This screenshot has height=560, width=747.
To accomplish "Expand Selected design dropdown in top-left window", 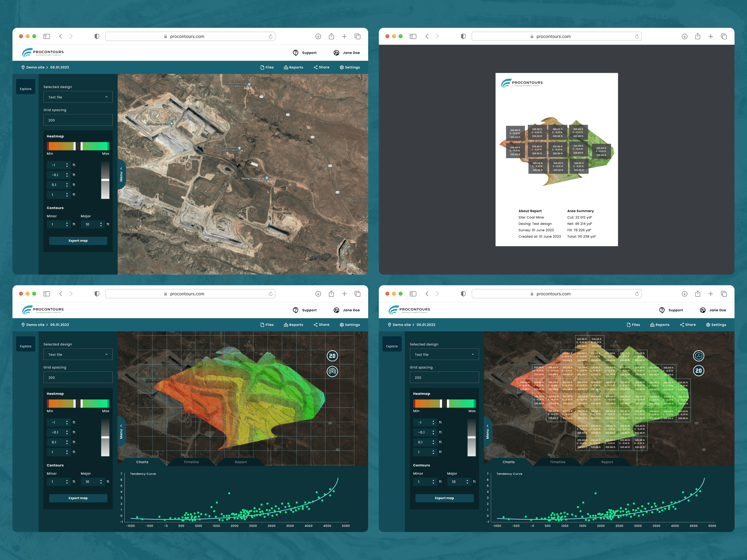I will [x=78, y=97].
